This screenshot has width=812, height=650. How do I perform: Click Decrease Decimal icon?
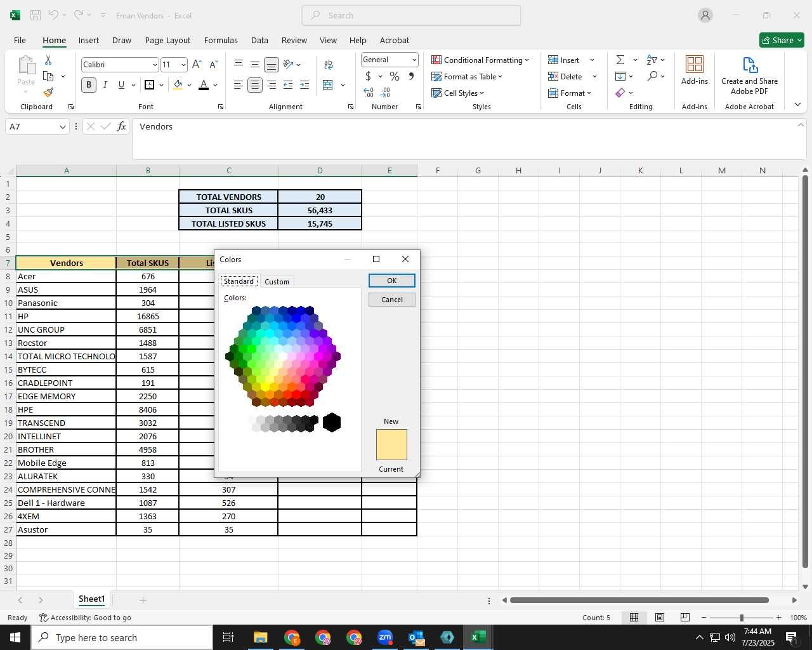385,93
